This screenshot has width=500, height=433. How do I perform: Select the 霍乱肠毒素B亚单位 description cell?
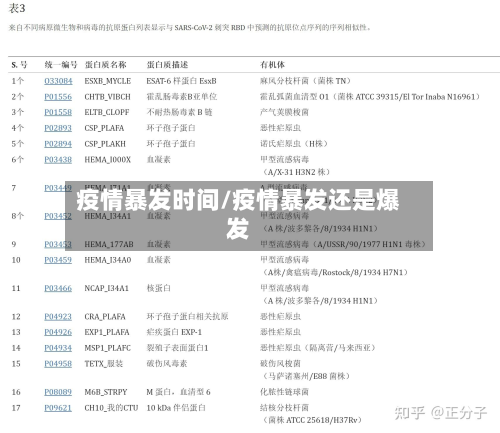tap(182, 97)
